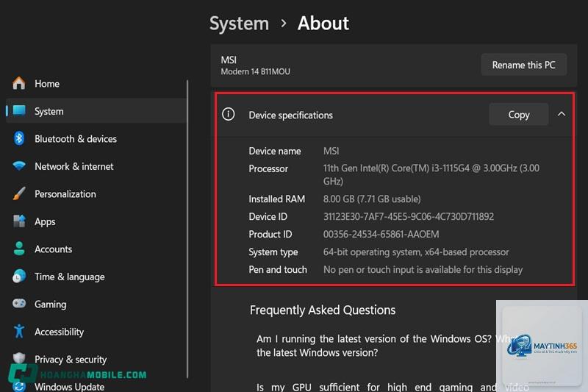Click the 8.00 GB installed RAM value

pyautogui.click(x=372, y=199)
